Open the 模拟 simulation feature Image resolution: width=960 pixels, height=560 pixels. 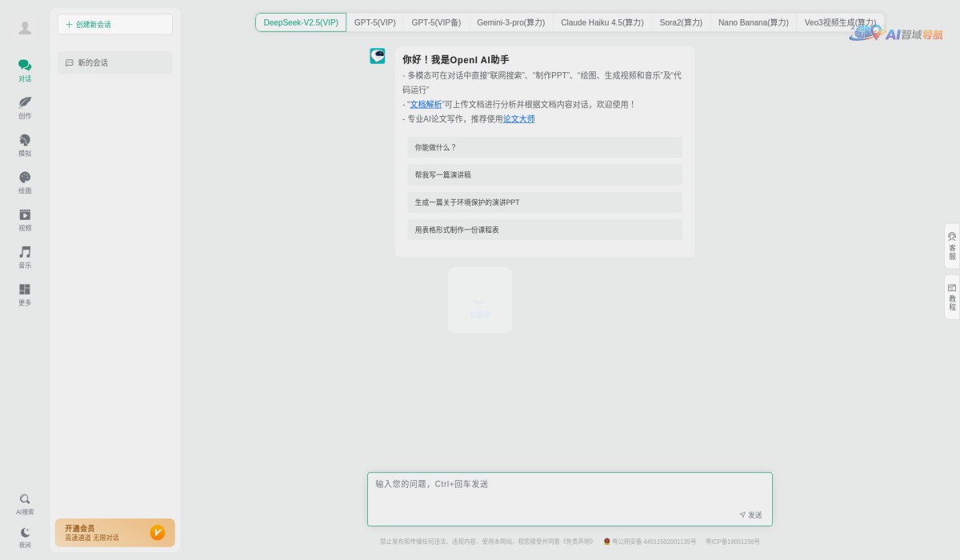coord(25,146)
